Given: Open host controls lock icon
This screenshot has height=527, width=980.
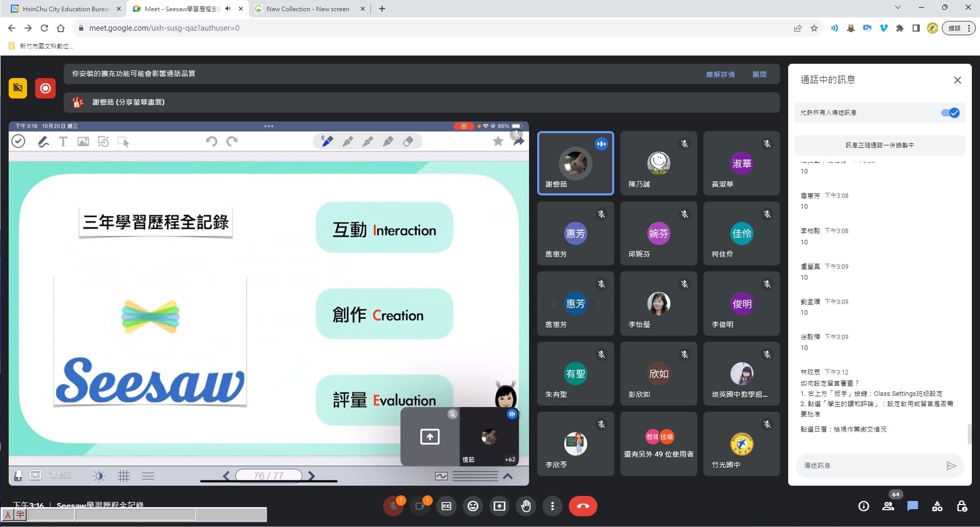Looking at the screenshot, I should point(962,506).
